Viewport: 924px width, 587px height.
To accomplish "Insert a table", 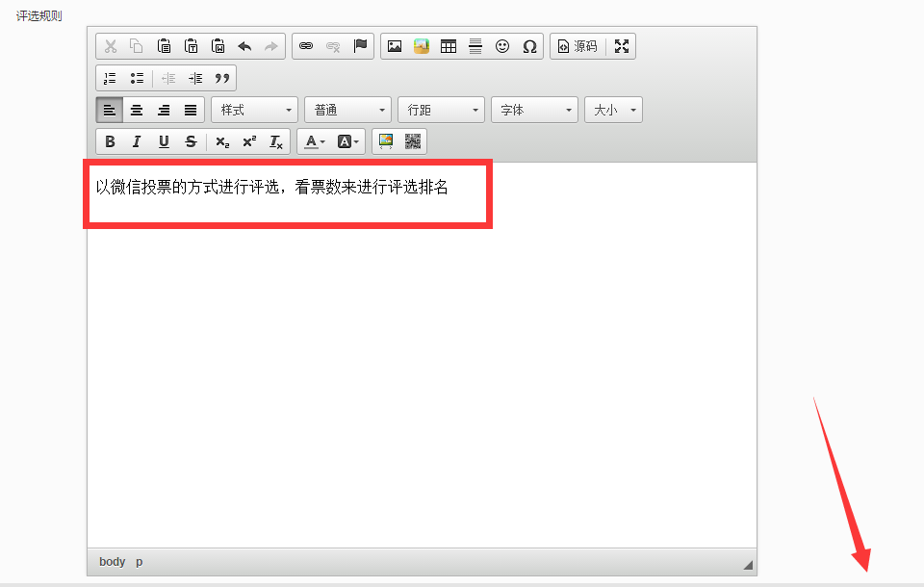I will tap(449, 46).
